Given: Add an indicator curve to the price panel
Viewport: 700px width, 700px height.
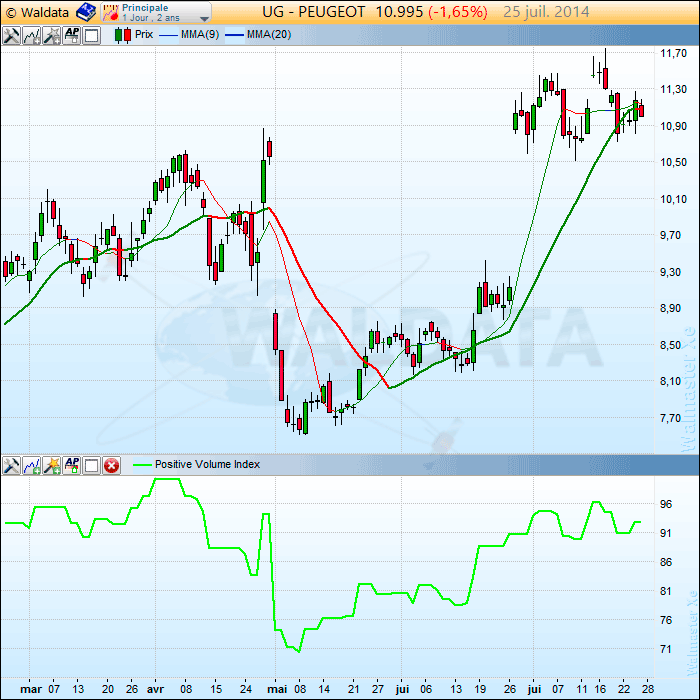Looking at the screenshot, I should click(32, 35).
